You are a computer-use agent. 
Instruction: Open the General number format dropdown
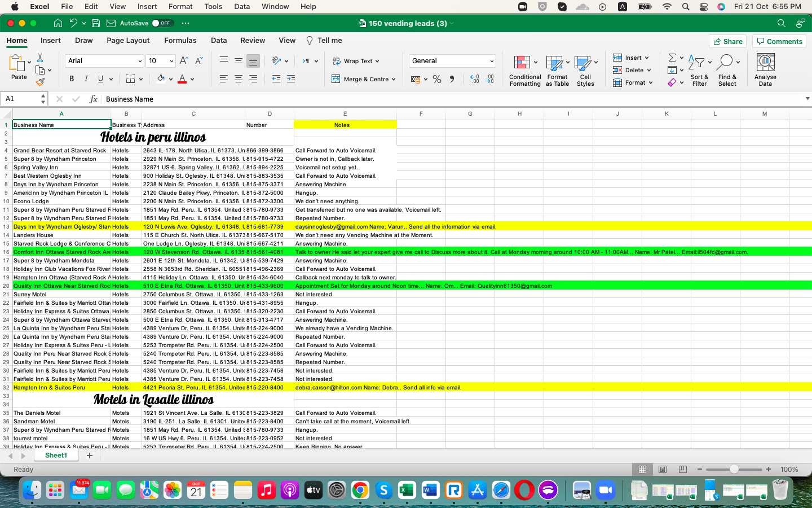click(492, 61)
